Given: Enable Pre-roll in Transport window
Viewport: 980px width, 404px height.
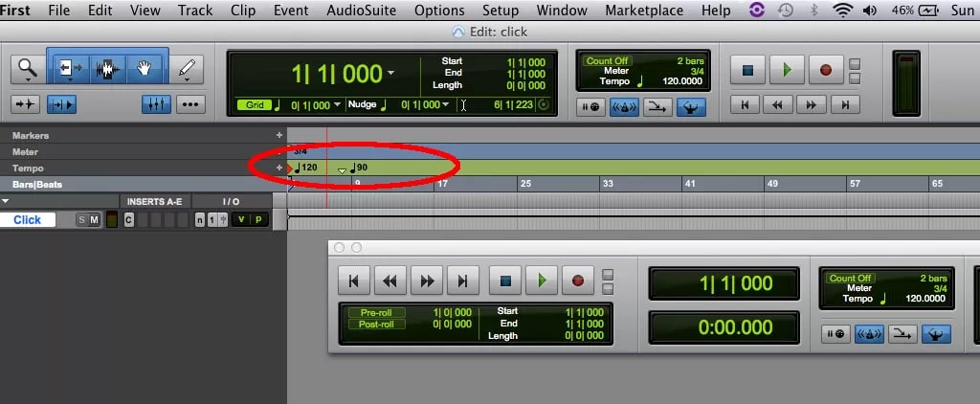Looking at the screenshot, I should pyautogui.click(x=376, y=313).
